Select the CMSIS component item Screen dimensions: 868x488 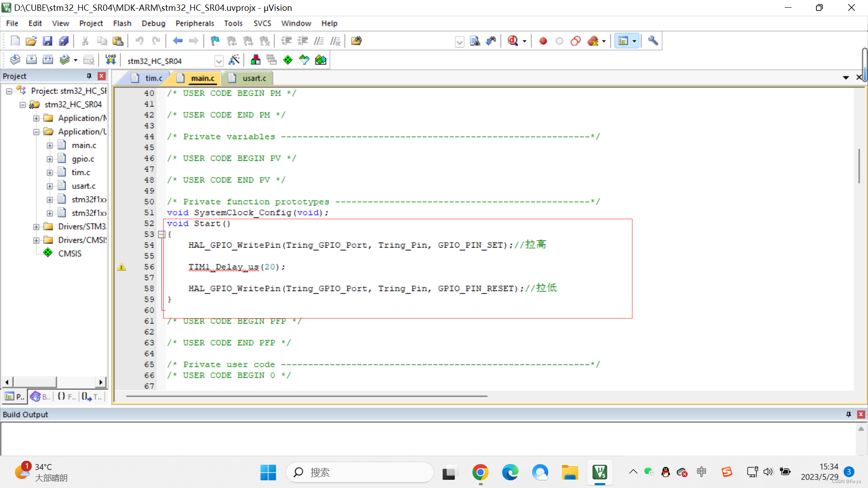(70, 253)
